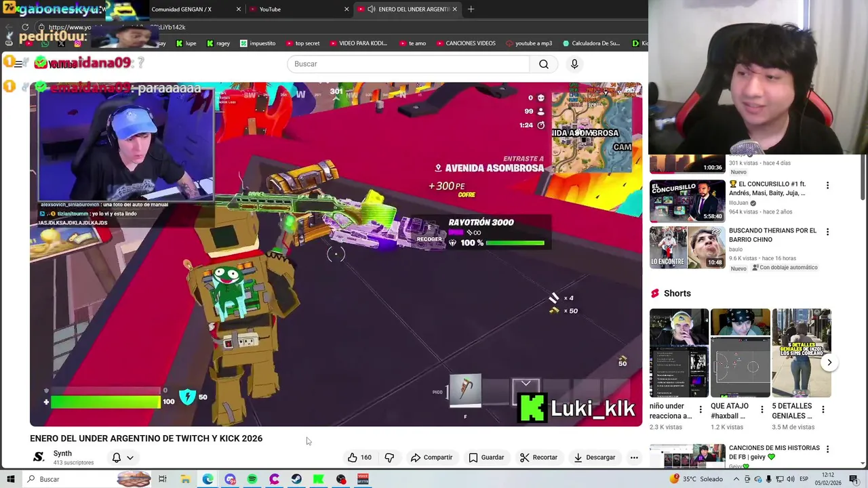Focus the Buscar search field on YouTube
The height and width of the screenshot is (488, 868).
(x=408, y=64)
